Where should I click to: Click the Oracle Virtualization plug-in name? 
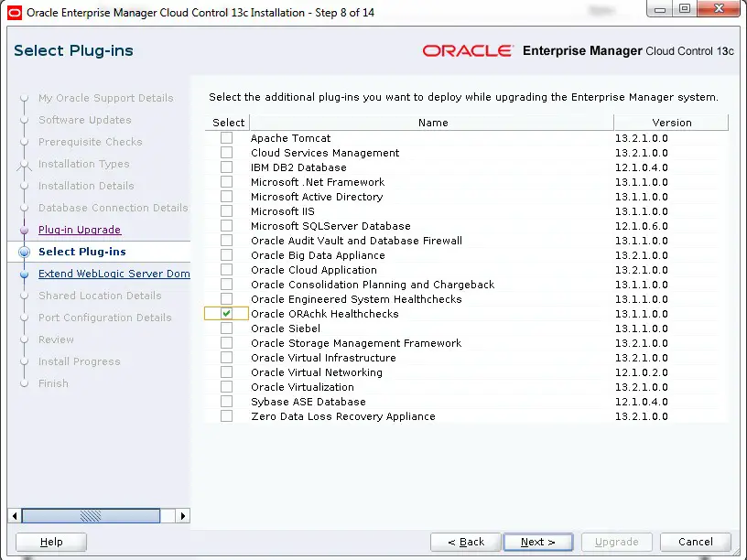pos(302,387)
